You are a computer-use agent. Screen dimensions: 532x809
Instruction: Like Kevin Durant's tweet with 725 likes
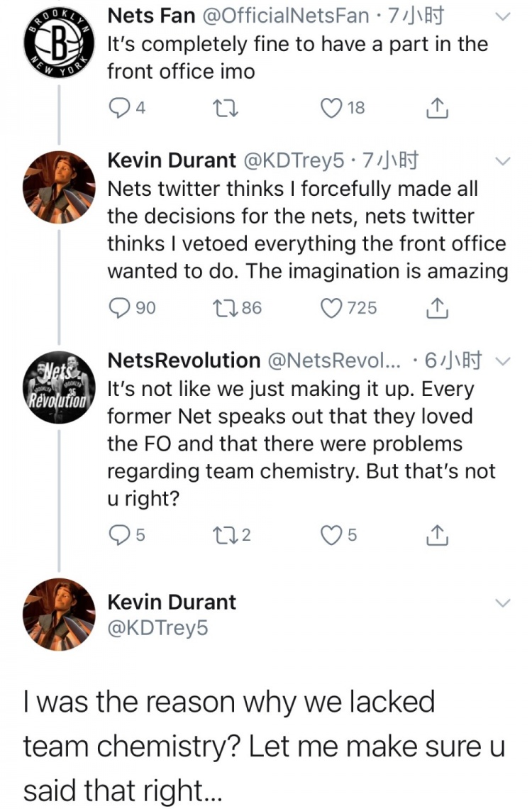[331, 308]
